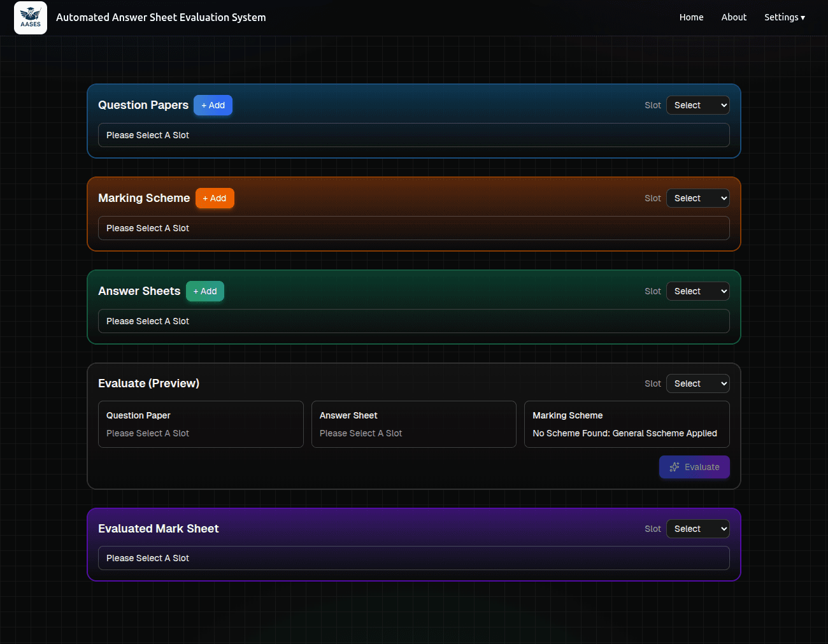Open Evaluate (Preview) slot Select dropdown
828x644 pixels.
pos(697,383)
